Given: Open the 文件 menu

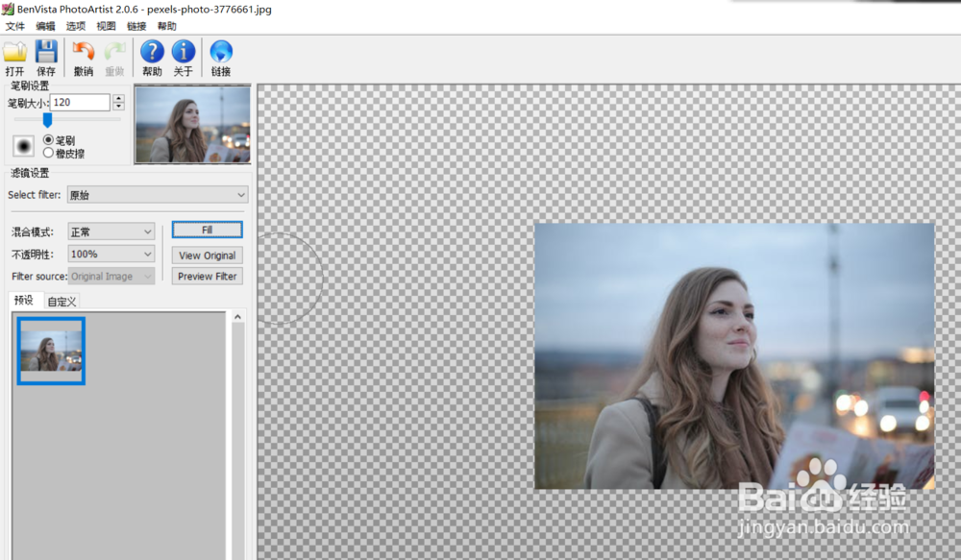Looking at the screenshot, I should tap(15, 26).
